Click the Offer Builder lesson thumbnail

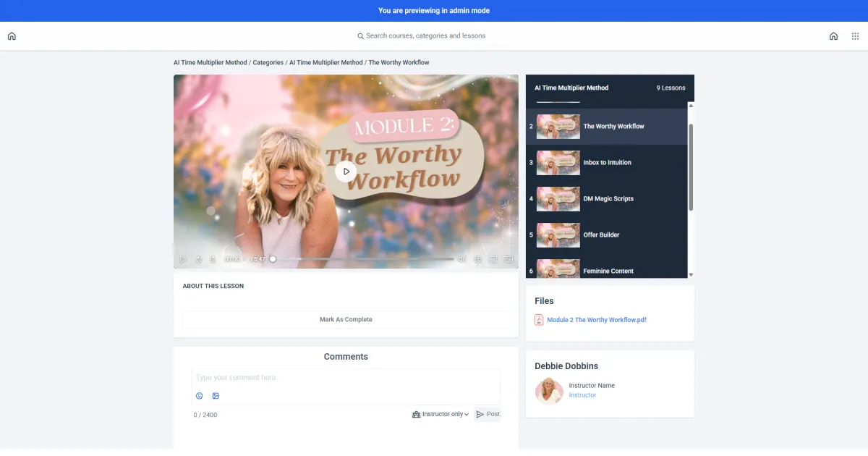[558, 235]
